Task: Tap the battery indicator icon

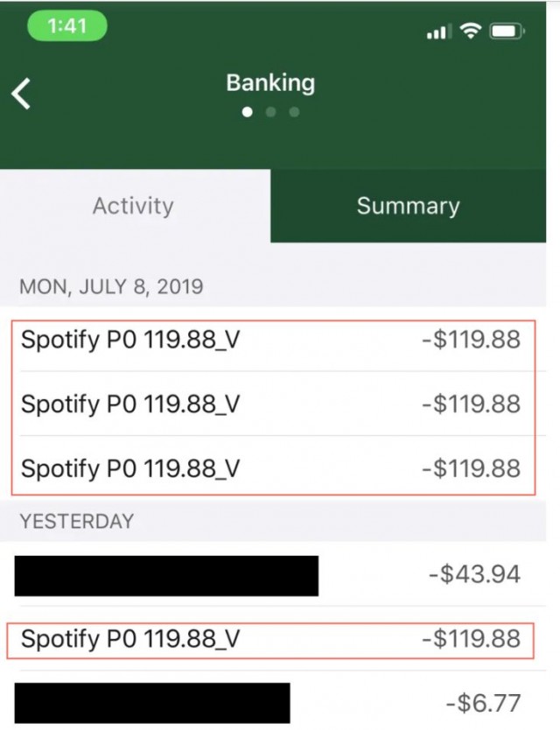Action: point(507,31)
